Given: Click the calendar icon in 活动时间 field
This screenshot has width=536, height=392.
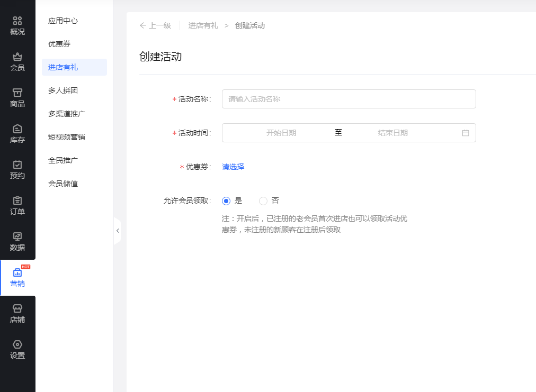Looking at the screenshot, I should tap(465, 133).
